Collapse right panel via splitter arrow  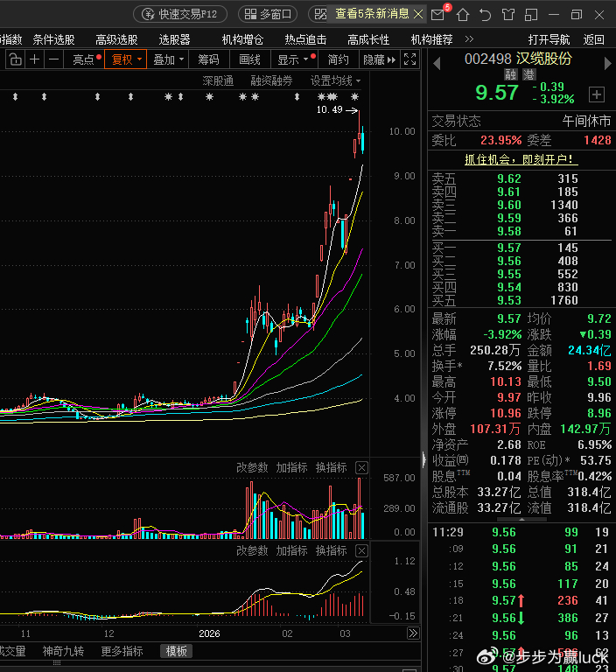424,459
